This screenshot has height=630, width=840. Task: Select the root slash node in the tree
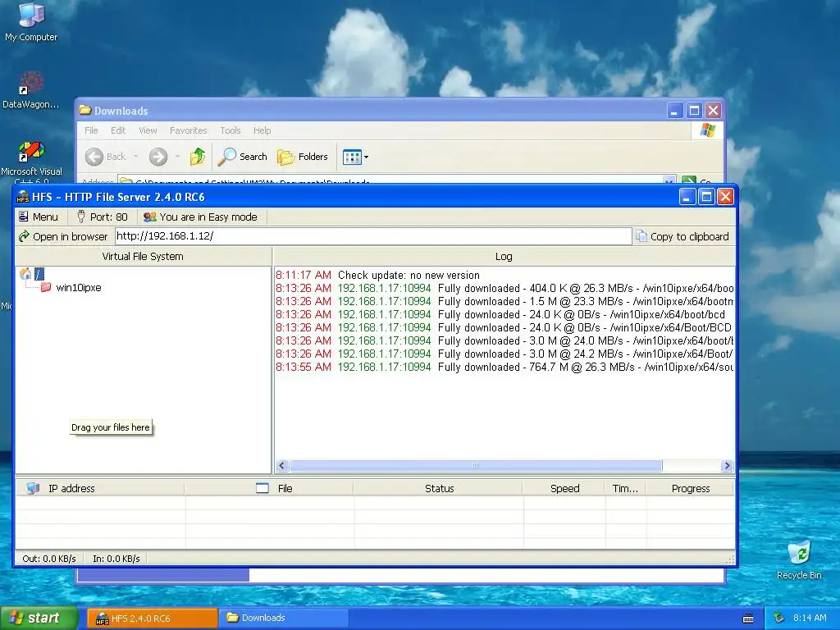[39, 274]
